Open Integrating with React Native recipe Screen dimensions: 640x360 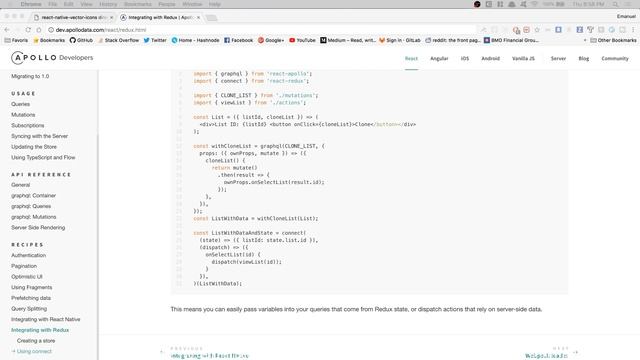46,319
